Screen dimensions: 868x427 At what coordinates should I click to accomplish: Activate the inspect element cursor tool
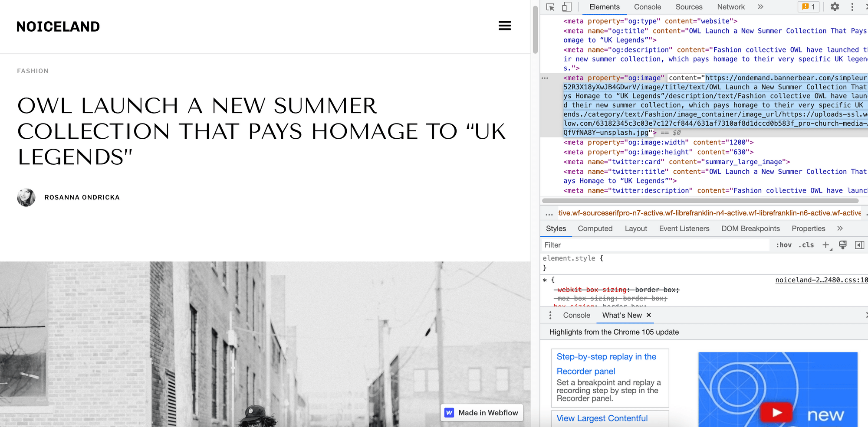[550, 7]
